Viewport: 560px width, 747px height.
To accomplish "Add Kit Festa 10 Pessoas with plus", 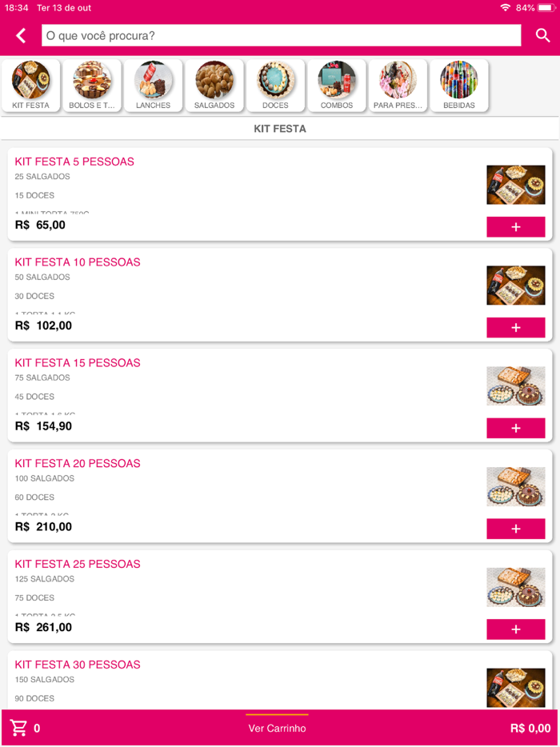I will click(515, 328).
